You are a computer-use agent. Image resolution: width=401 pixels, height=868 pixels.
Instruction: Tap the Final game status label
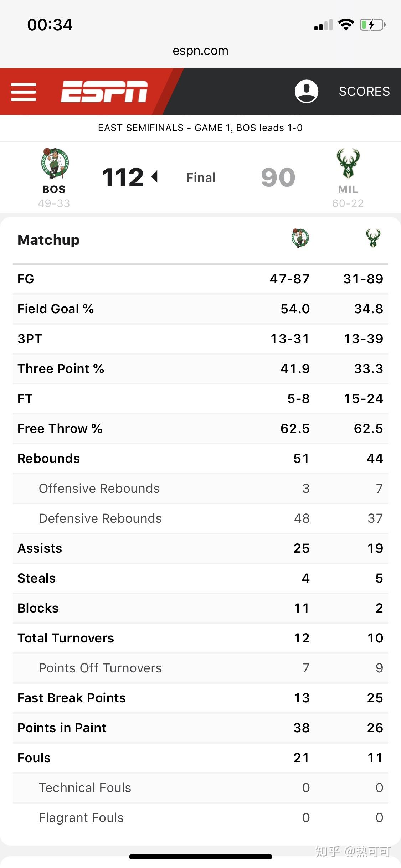(201, 177)
